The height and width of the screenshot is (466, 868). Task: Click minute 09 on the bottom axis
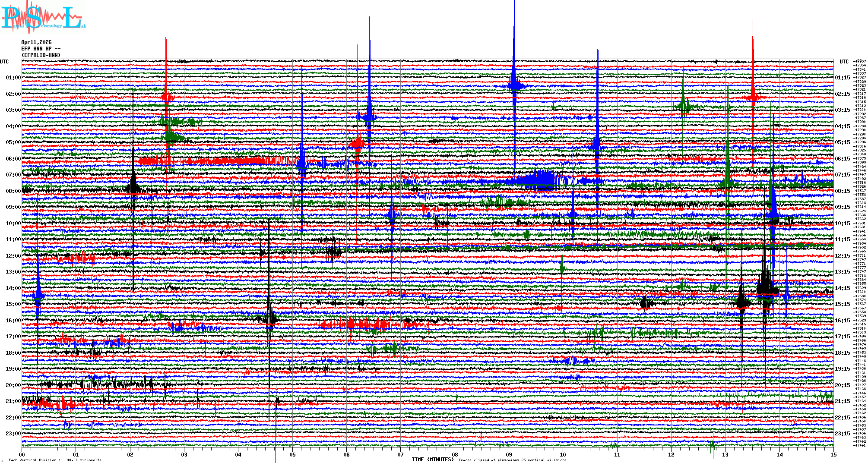coord(509,454)
